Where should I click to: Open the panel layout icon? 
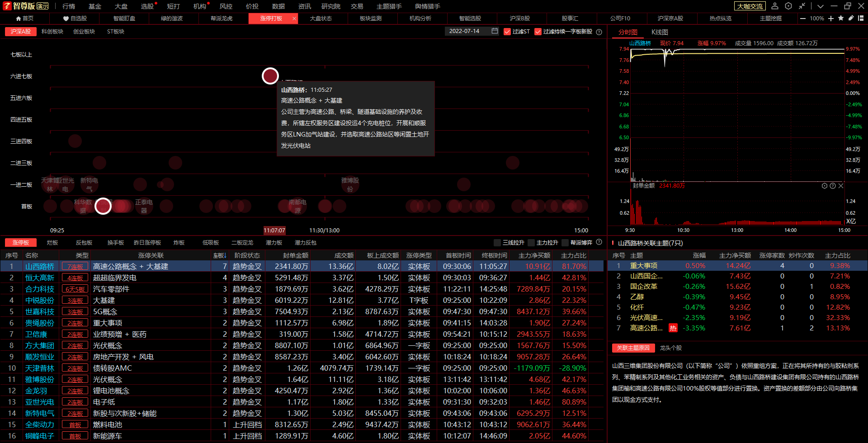[861, 18]
